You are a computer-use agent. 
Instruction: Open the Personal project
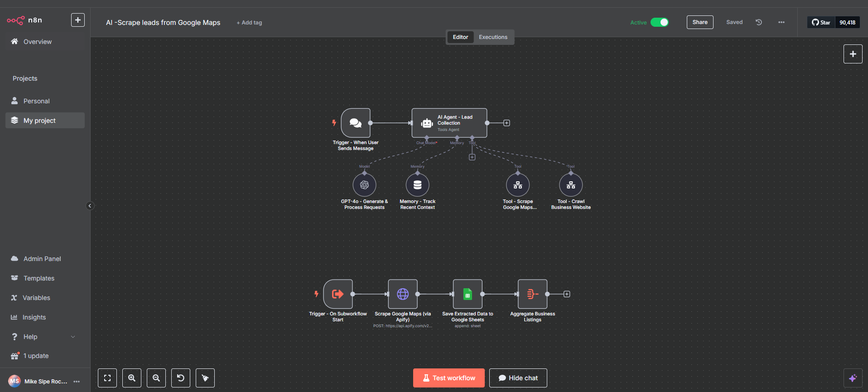45,101
